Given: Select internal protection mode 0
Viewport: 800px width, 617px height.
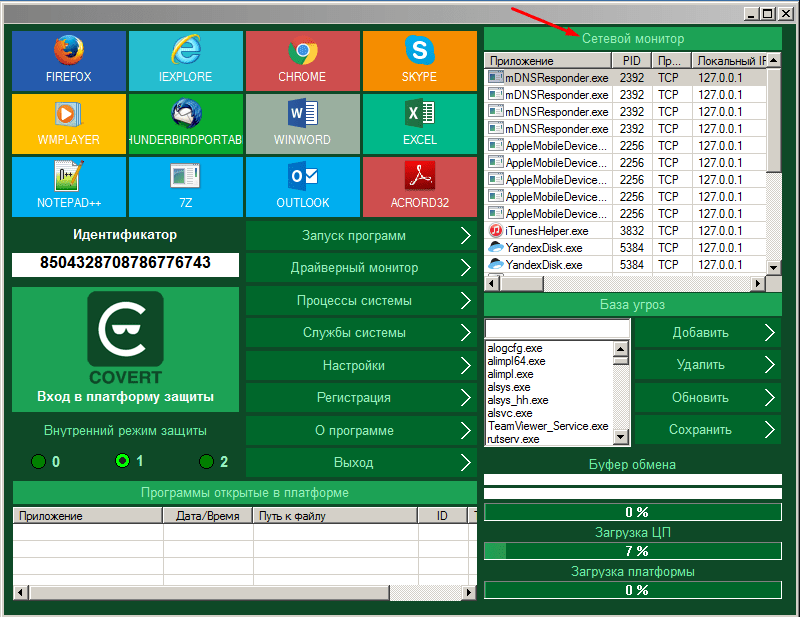Looking at the screenshot, I should (x=39, y=461).
